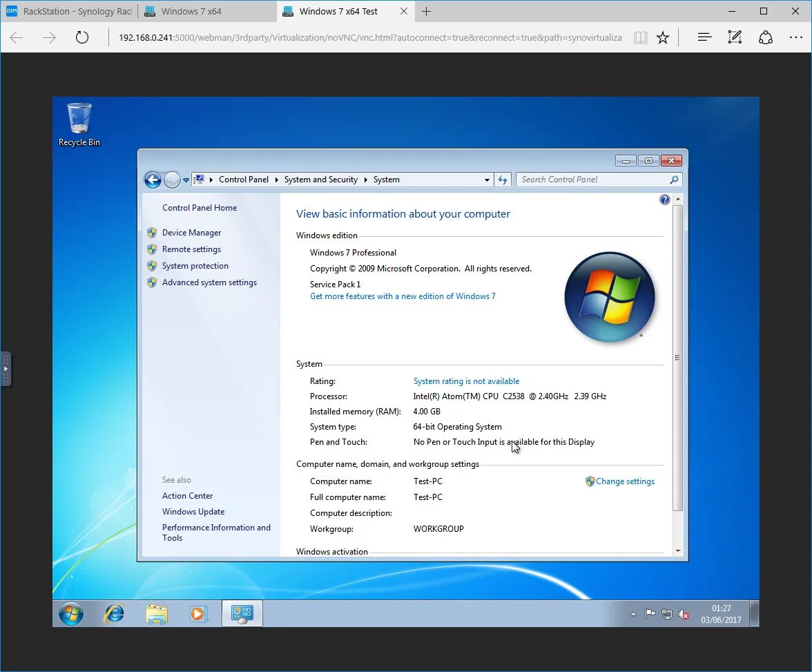Click the shield icon next to Change settings

pyautogui.click(x=590, y=481)
